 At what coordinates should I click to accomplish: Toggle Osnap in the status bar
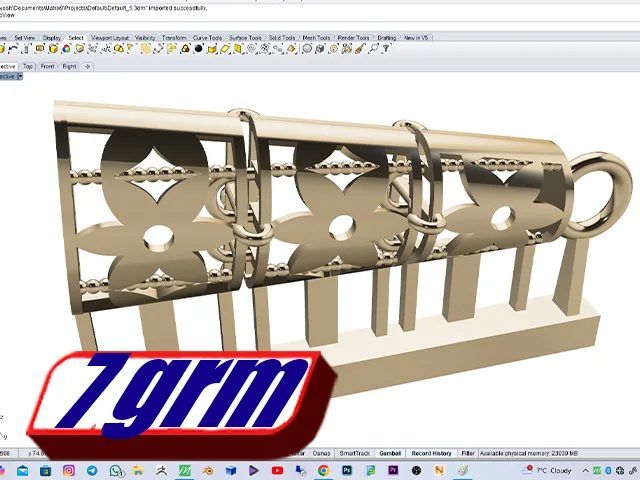(x=322, y=453)
